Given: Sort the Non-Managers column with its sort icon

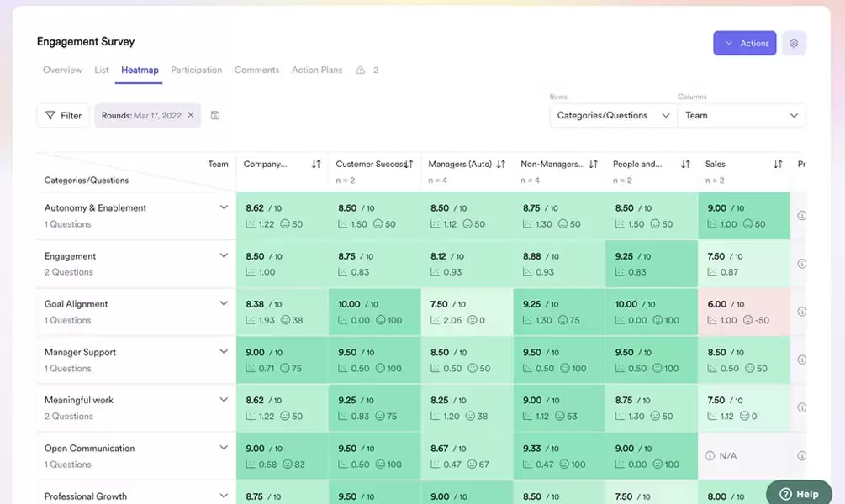Looking at the screenshot, I should click(594, 163).
